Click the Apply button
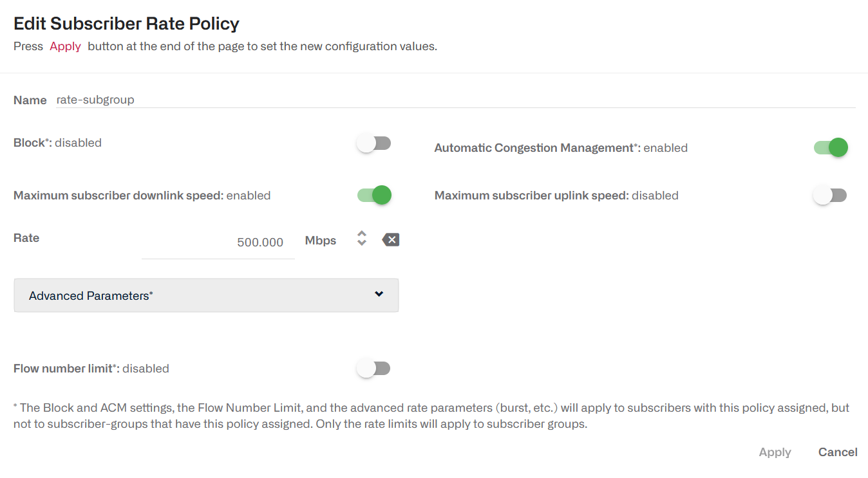The image size is (868, 478). [x=775, y=452]
